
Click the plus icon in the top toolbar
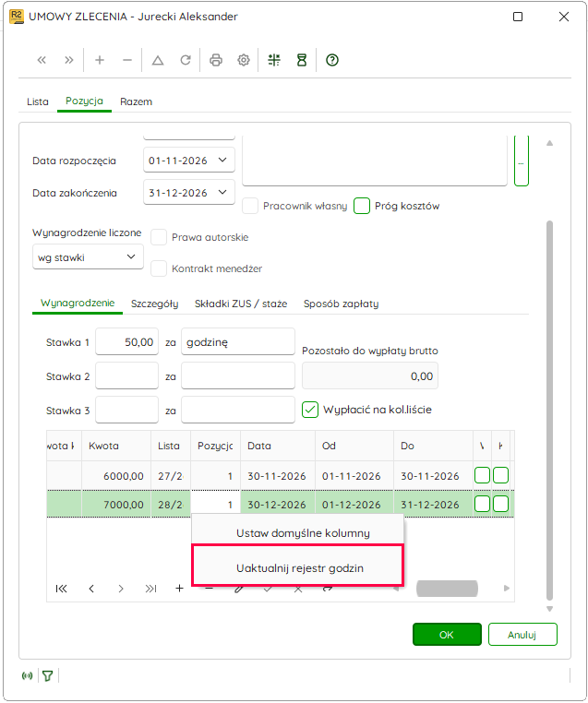click(x=100, y=60)
